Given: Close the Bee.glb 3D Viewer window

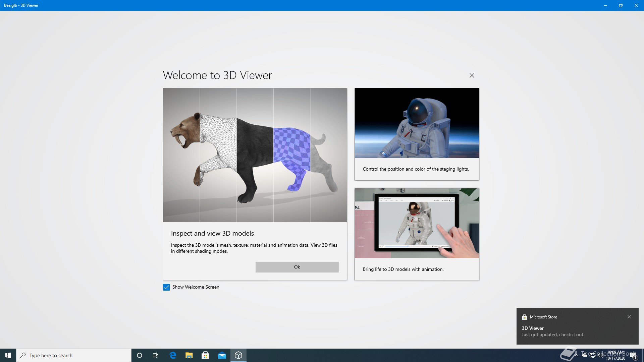Looking at the screenshot, I should (x=636, y=5).
